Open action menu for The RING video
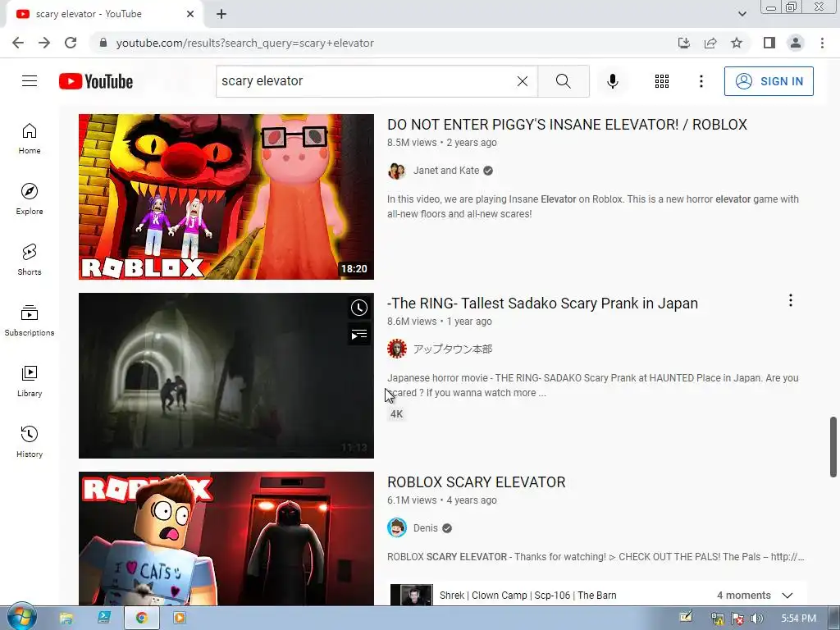Viewport: 840px width, 630px height. pos(790,300)
